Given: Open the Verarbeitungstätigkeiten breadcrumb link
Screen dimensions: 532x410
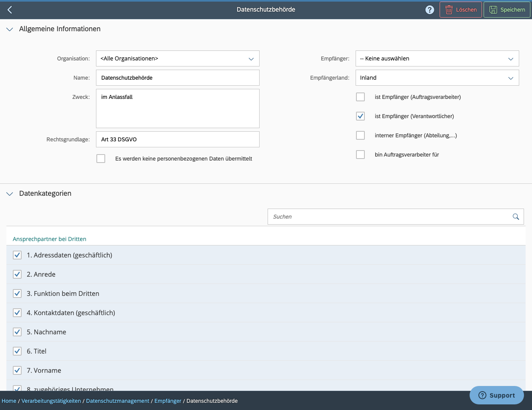Looking at the screenshot, I should coord(51,400).
